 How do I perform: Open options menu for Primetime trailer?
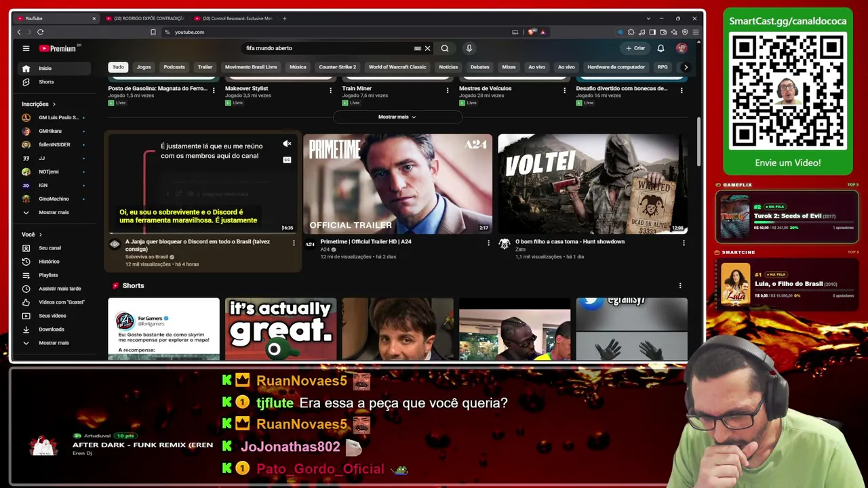point(488,243)
